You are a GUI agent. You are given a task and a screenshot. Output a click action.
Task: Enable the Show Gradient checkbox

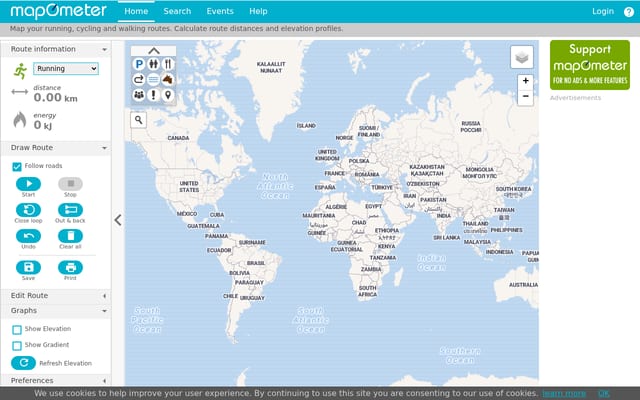[17, 346]
